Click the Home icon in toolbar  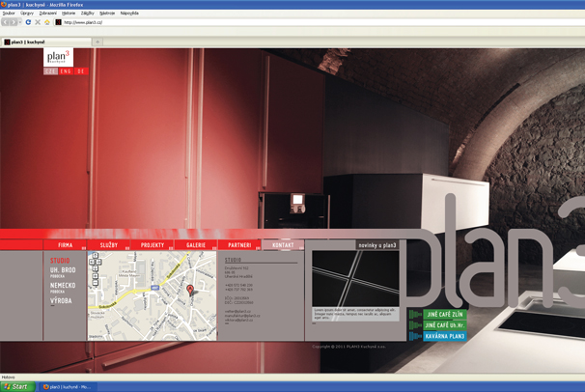point(47,22)
